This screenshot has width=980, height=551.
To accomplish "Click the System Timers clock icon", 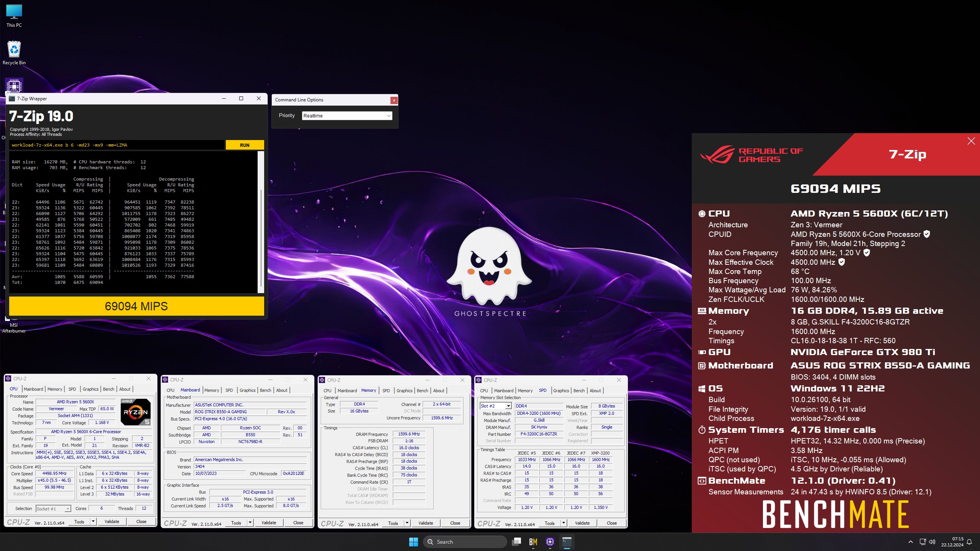I will tap(702, 430).
